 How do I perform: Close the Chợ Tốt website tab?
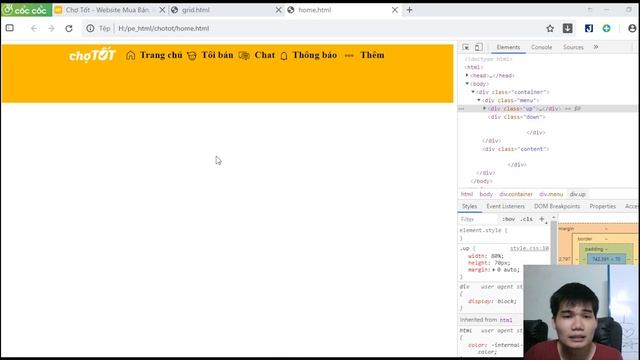tap(162, 10)
